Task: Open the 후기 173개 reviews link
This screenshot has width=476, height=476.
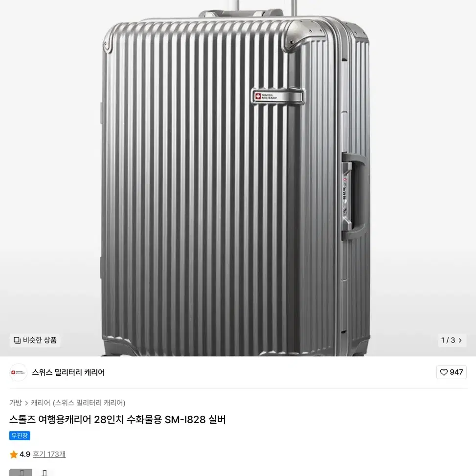Action: (49, 454)
